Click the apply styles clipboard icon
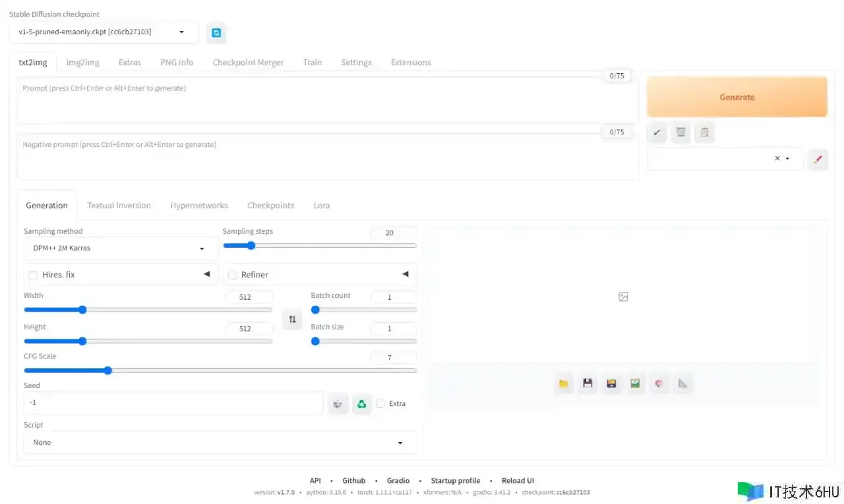The width and height of the screenshot is (844, 504). 704,132
